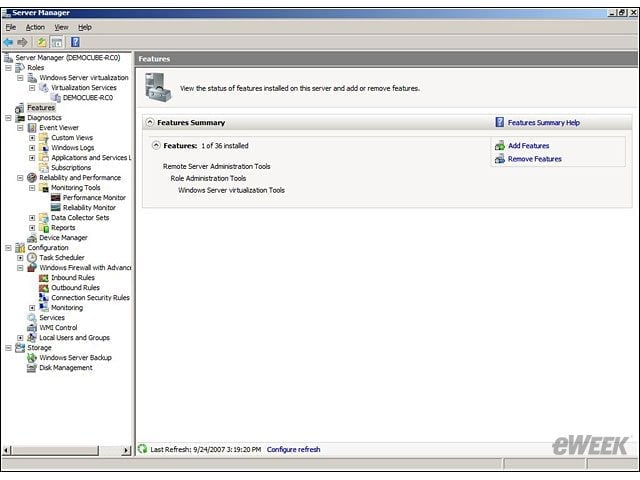Click the Up one level folder icon

[41, 42]
